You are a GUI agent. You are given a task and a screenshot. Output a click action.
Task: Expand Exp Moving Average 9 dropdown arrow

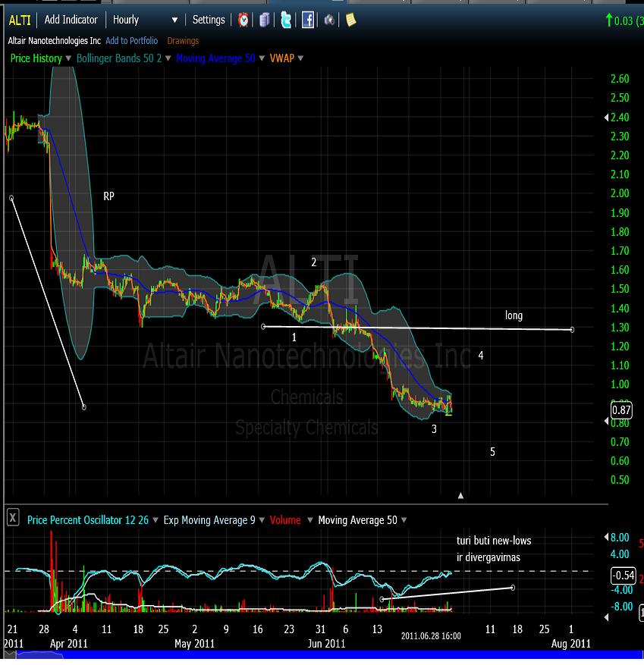coord(262,520)
